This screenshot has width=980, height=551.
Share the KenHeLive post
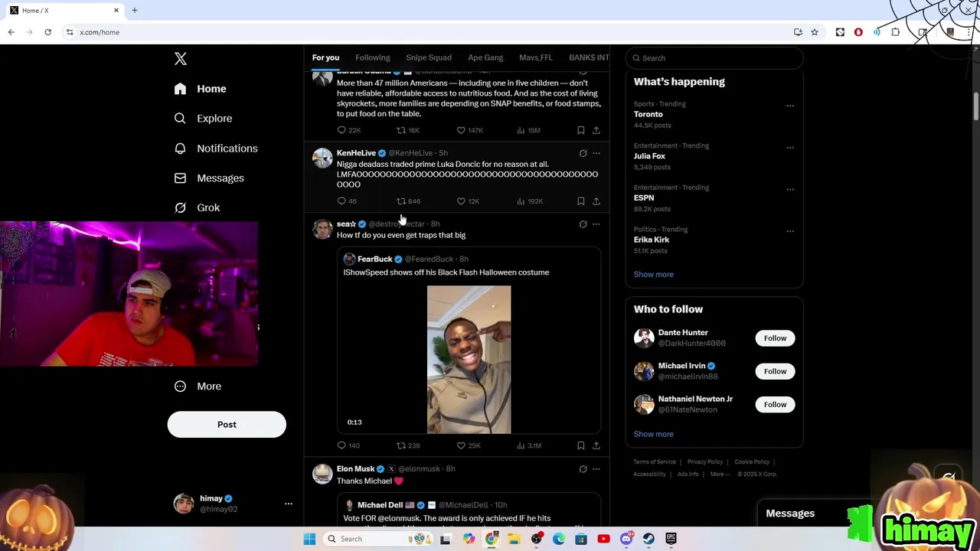coord(596,201)
